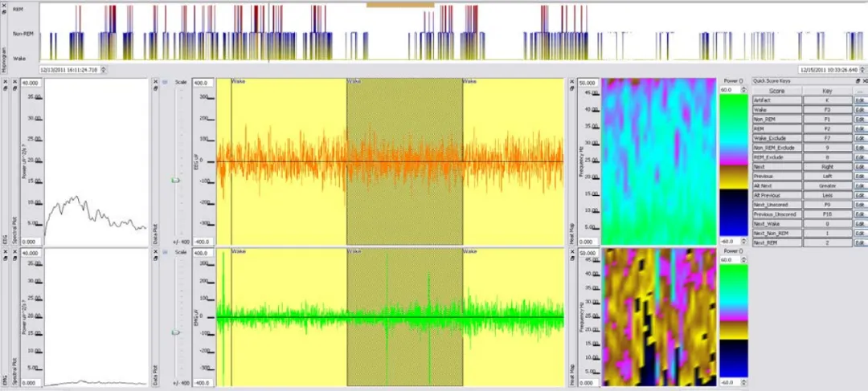
Task: Score epoch using the Non_REM button
Action: pos(776,119)
